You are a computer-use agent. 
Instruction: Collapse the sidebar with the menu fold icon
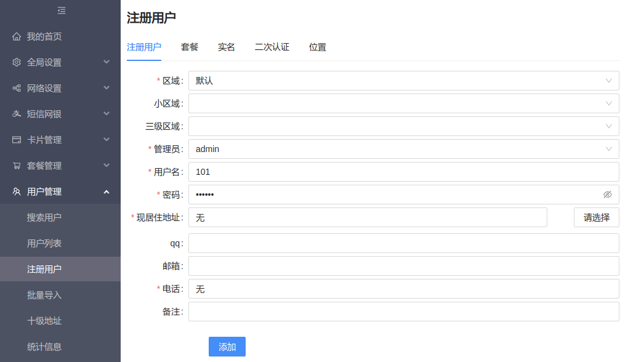(x=61, y=10)
